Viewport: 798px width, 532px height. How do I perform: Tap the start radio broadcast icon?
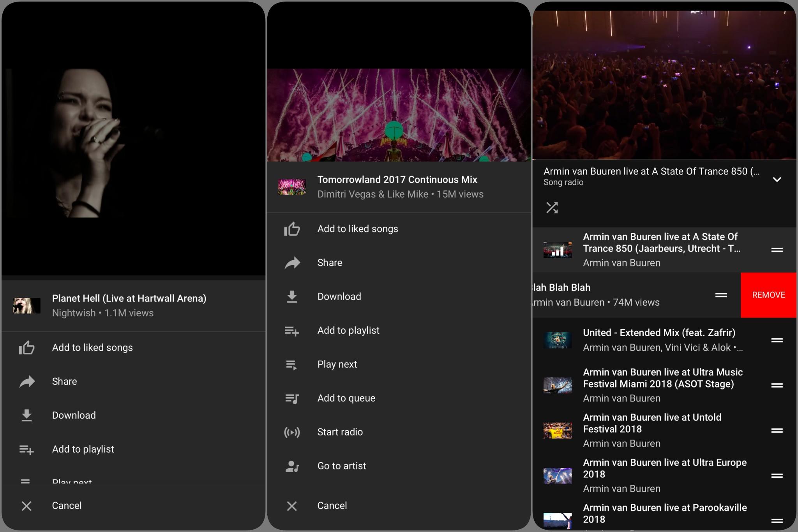[292, 432]
